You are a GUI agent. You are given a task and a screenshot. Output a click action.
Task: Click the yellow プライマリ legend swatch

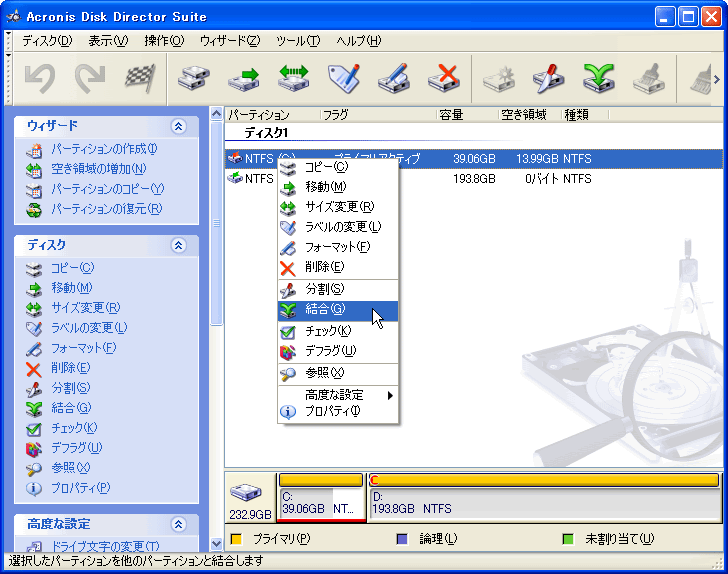click(236, 539)
